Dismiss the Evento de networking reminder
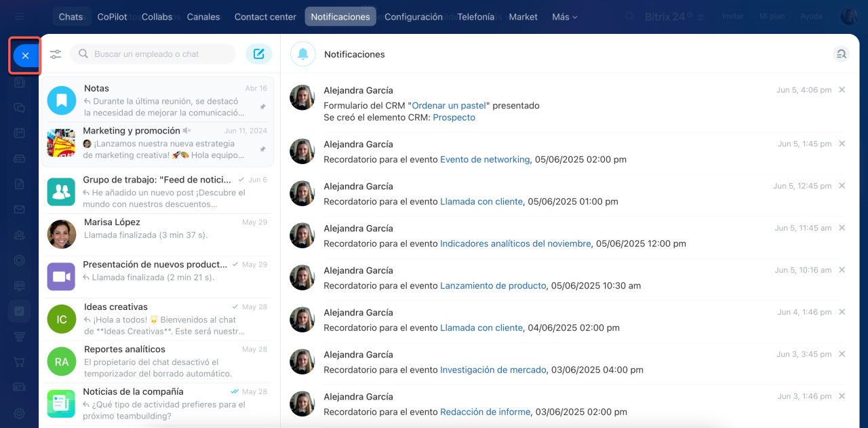This screenshot has width=868, height=428. pos(842,144)
